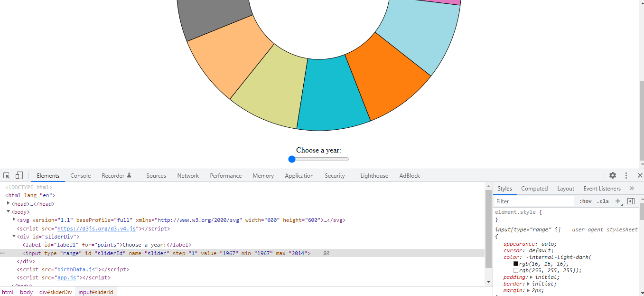Toggle the :hov element state button
The width and height of the screenshot is (644, 296).
pos(586,201)
